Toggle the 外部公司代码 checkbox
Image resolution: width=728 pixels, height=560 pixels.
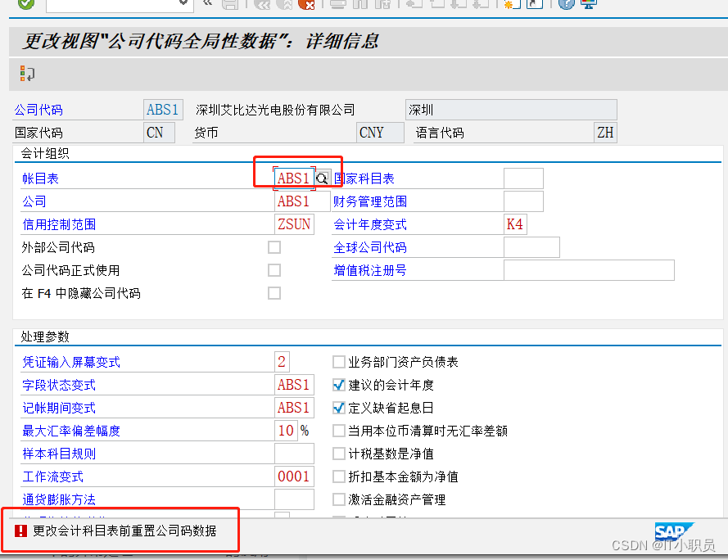[x=274, y=247]
